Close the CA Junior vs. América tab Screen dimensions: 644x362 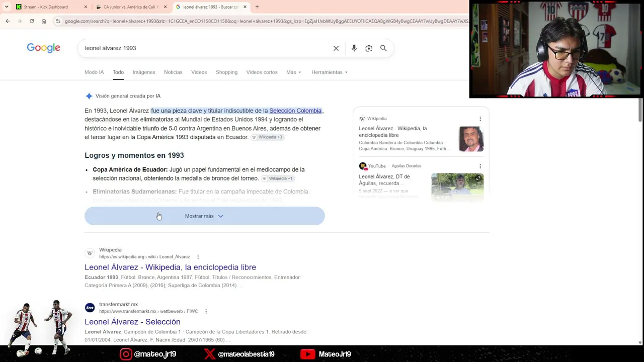pos(165,7)
